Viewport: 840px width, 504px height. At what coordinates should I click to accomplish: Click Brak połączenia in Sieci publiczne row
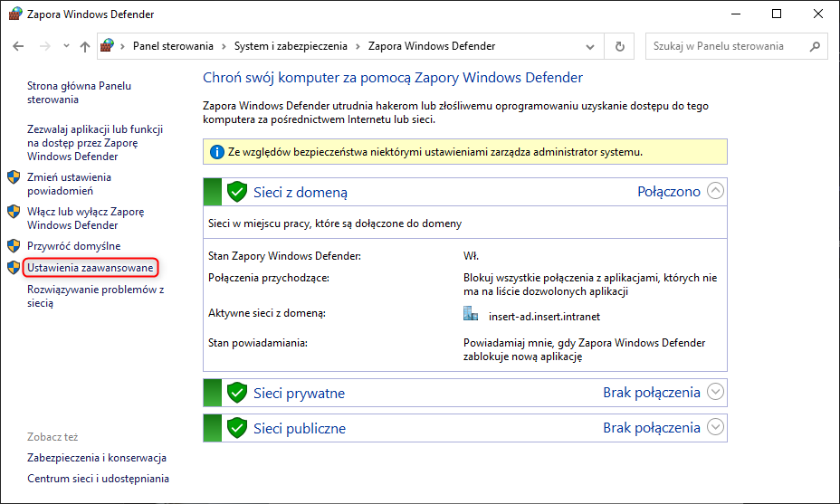652,428
